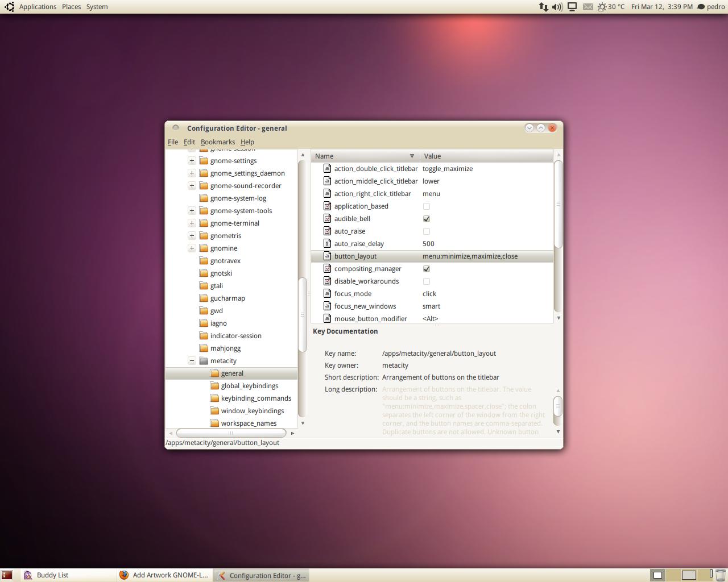Click the key list vertical scrollbar thumb
This screenshot has height=582, width=728.
click(x=558, y=204)
